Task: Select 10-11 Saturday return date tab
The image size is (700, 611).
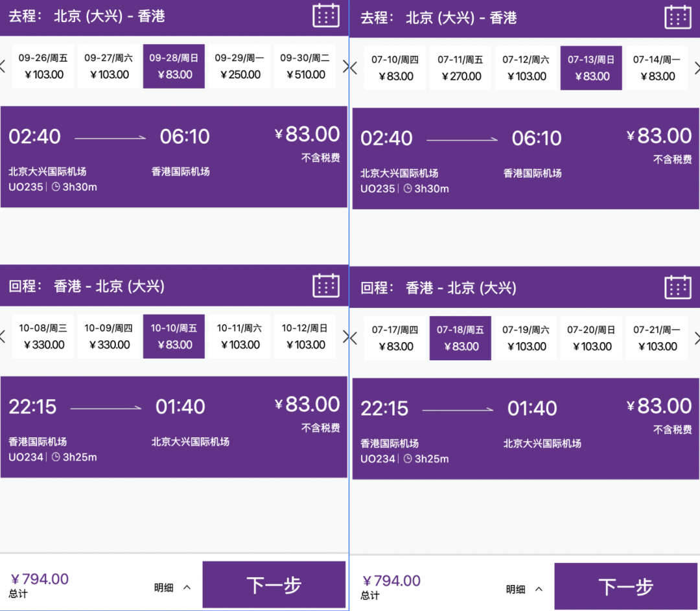Action: click(x=240, y=336)
